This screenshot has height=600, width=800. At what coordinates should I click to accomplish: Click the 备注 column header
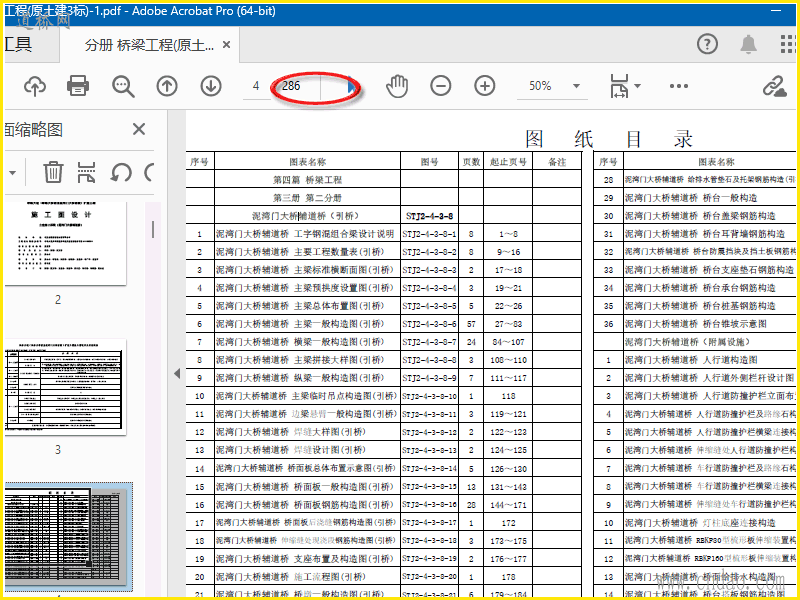(557, 162)
